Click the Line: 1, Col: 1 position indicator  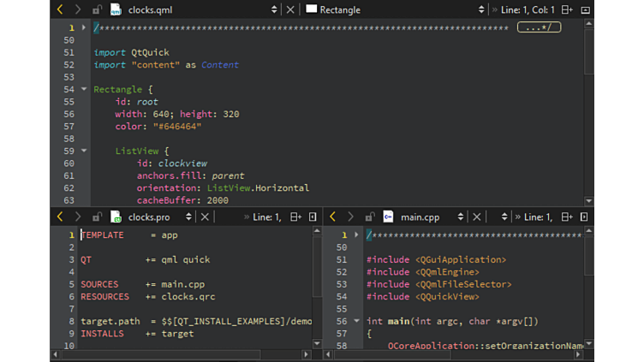click(528, 9)
